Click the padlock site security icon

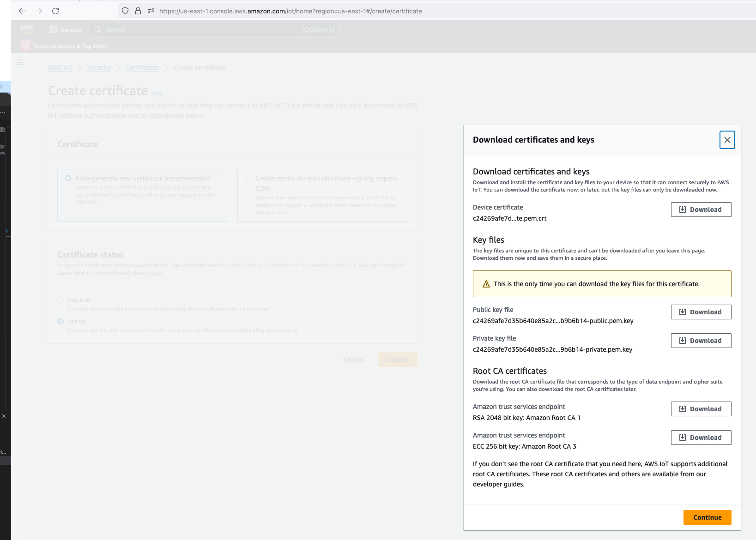pyautogui.click(x=138, y=11)
